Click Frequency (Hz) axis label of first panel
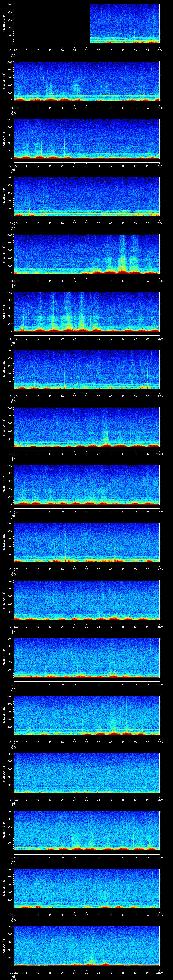Viewport: 173px width, 980px height. point(4,24)
